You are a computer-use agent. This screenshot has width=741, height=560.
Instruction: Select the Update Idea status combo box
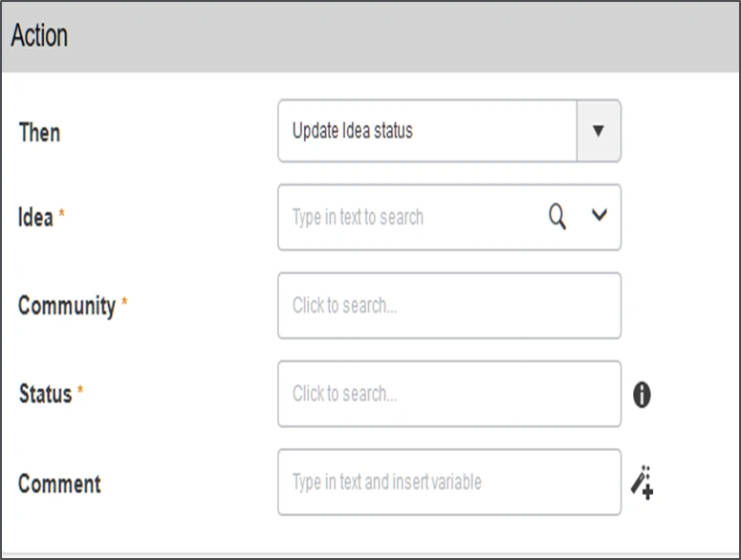[427, 131]
